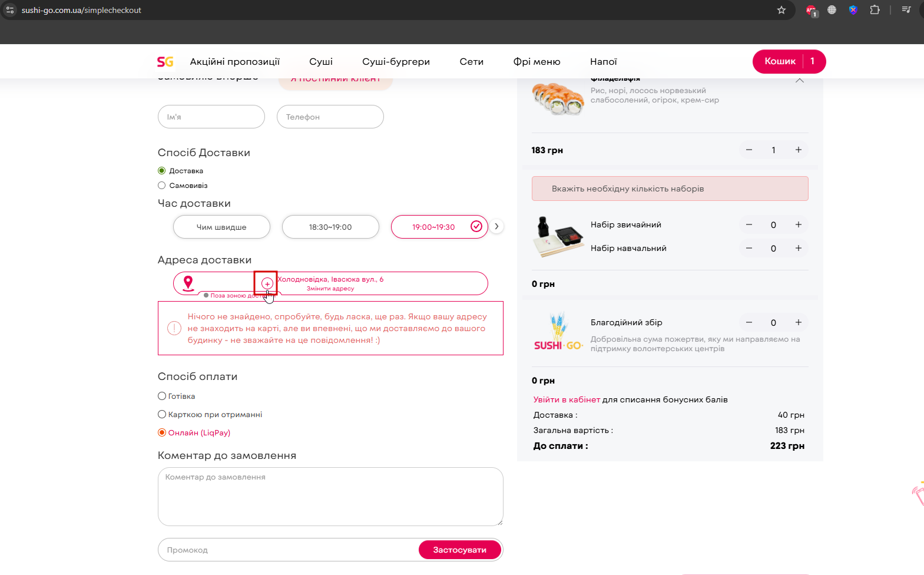This screenshot has width=924, height=575.
Task: Choose Готівка payment method
Action: click(162, 396)
